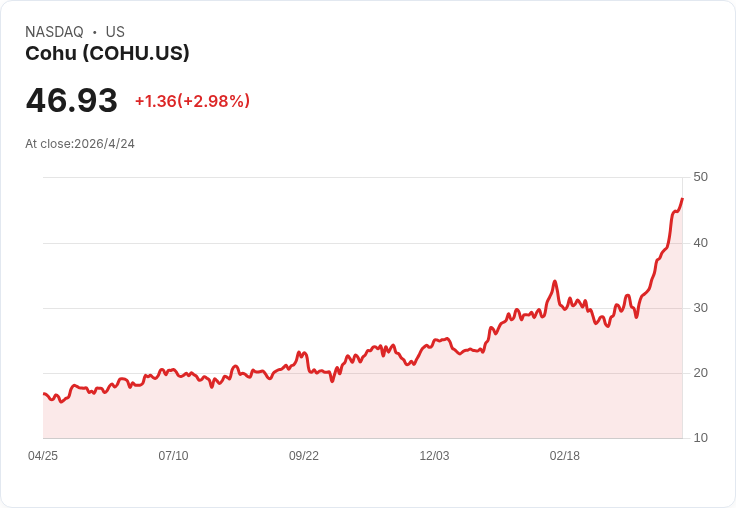Select the 07/10 date on x-axis
This screenshot has height=508, width=736.
click(x=173, y=456)
